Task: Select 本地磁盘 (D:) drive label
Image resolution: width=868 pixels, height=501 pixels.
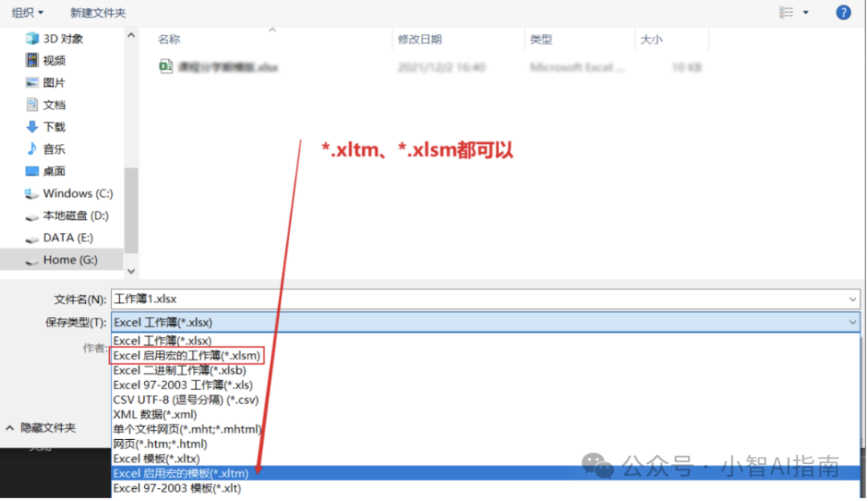Action: coord(76,216)
